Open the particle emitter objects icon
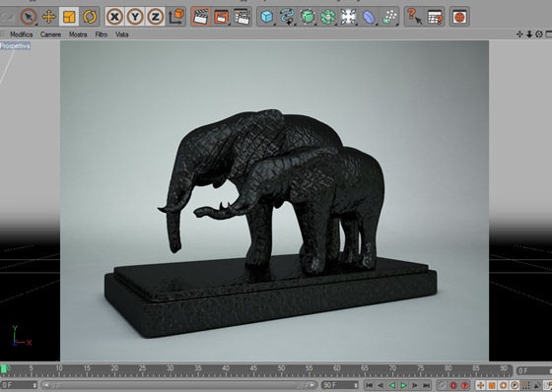The image size is (552, 392). click(389, 17)
